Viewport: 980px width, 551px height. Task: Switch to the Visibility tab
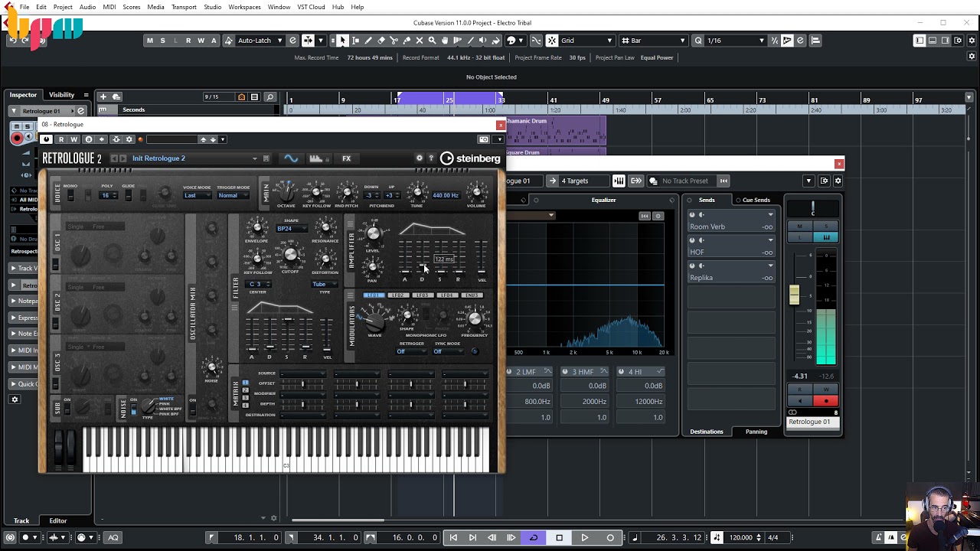coord(62,95)
